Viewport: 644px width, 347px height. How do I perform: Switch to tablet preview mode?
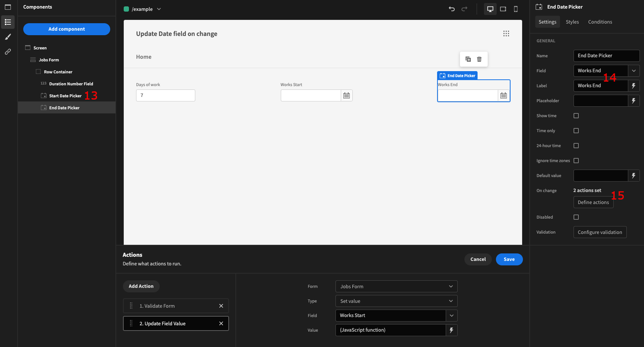pyautogui.click(x=503, y=9)
